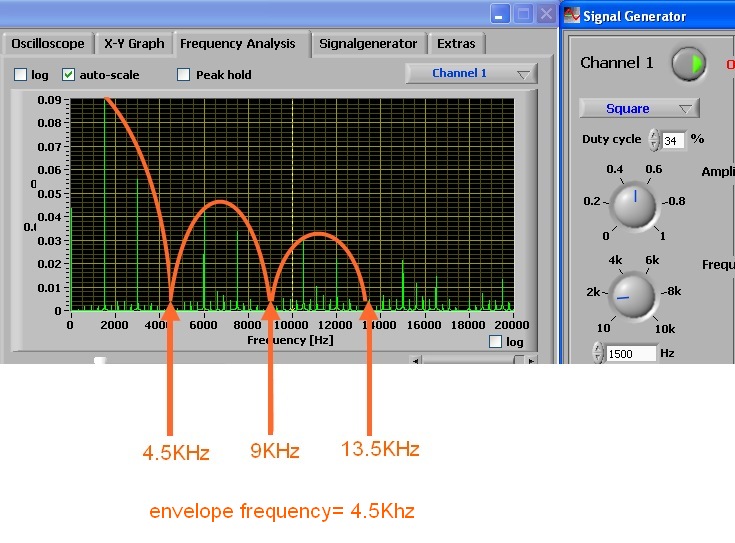Click the frequency Hz stepper arrows
The image size is (735, 543).
597,353
